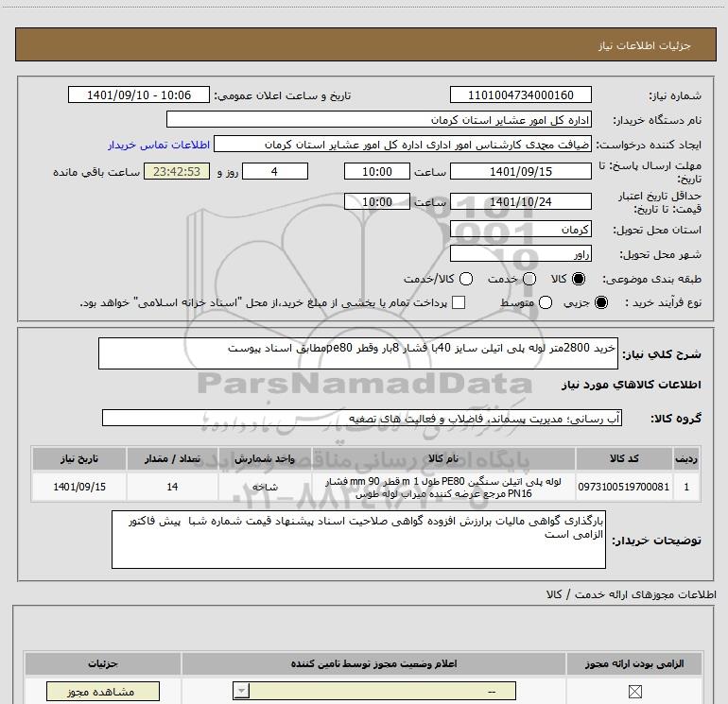This screenshot has height=704, width=728.
Task: Click the response deadline date 1401/09/15 field
Action: coord(520,171)
